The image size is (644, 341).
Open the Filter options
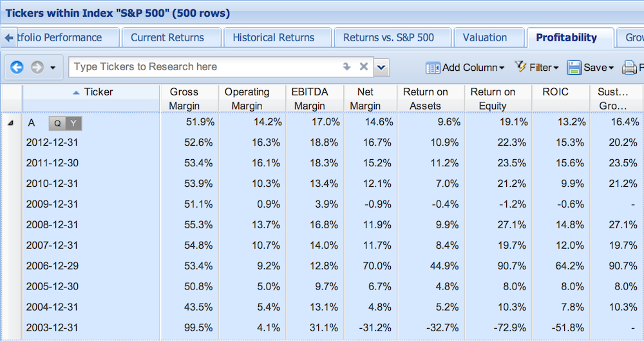point(536,67)
